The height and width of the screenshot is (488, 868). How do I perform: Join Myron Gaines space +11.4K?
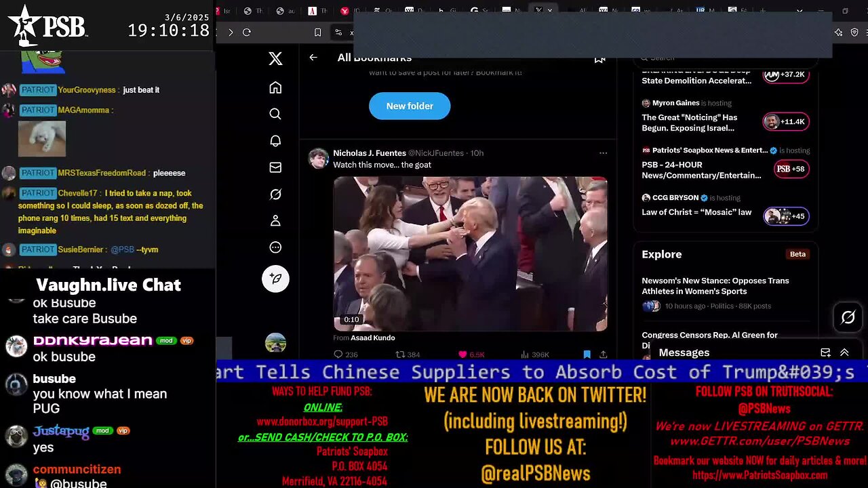786,122
